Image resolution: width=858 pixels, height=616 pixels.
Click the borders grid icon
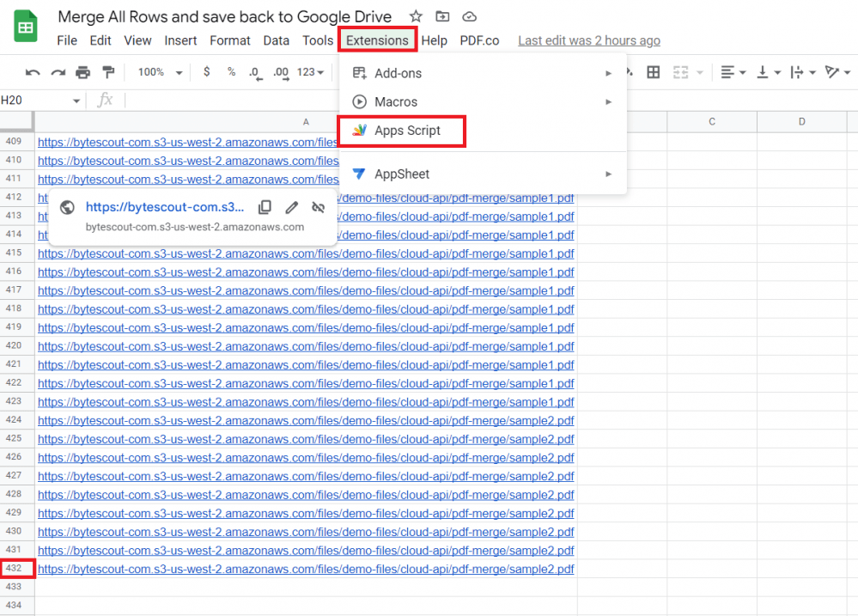[x=653, y=72]
